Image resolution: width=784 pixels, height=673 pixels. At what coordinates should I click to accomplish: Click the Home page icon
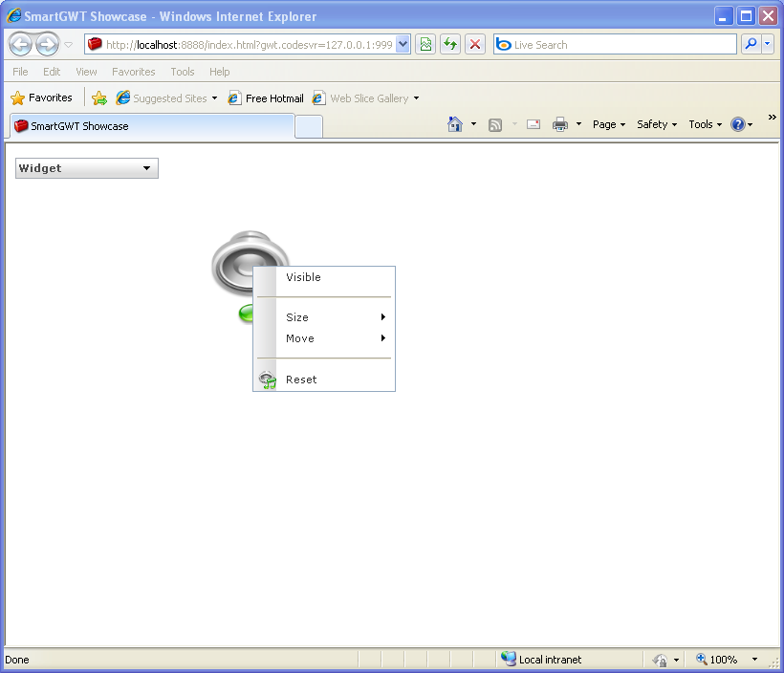click(455, 124)
